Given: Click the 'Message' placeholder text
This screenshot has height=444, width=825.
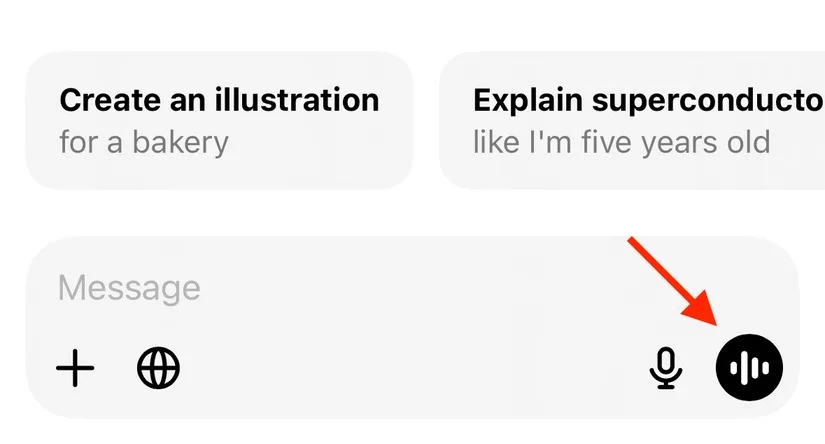Looking at the screenshot, I should tap(129, 288).
